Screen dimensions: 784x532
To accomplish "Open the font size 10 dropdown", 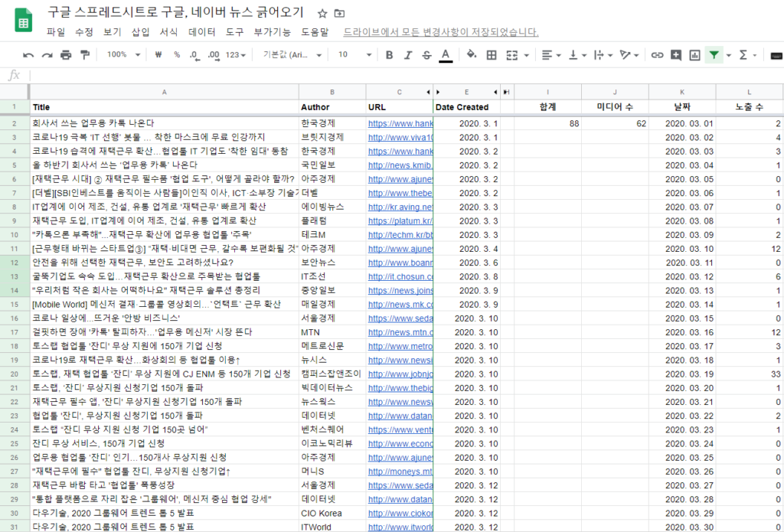I will [355, 55].
